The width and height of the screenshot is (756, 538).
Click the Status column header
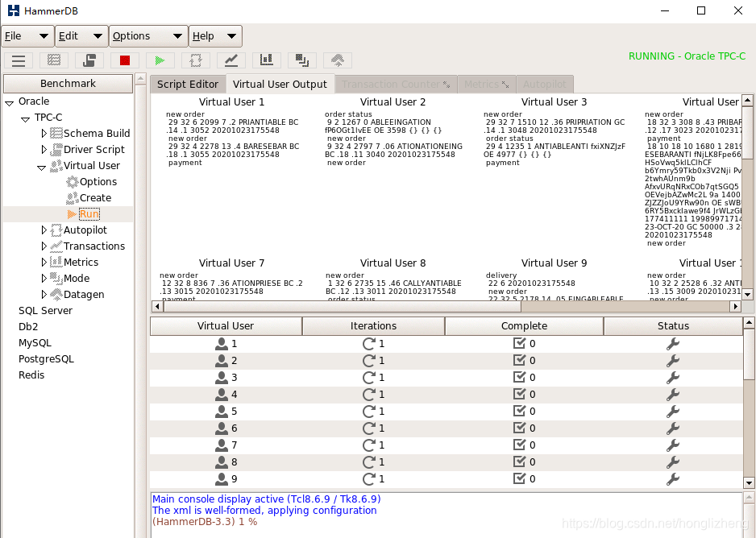(x=673, y=326)
